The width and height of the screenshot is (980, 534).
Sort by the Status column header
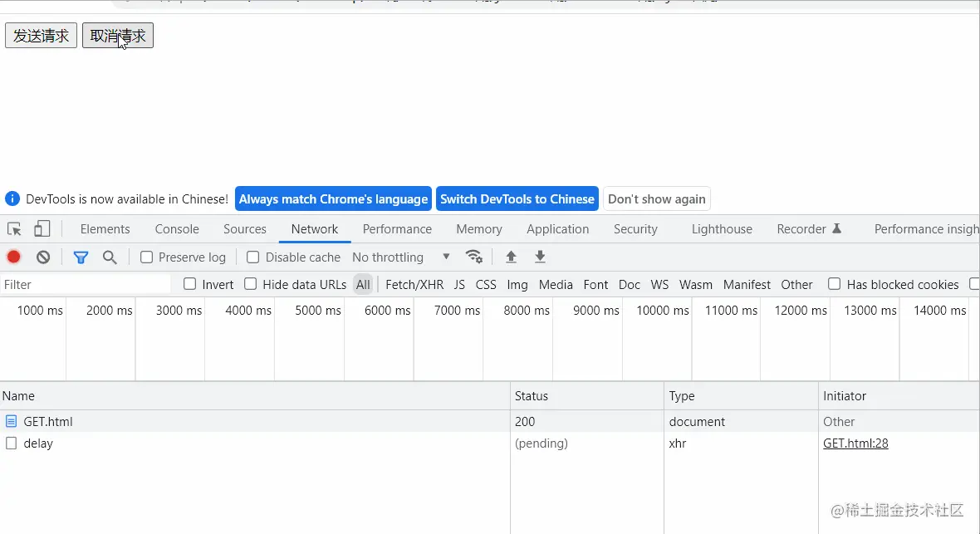[587, 396]
